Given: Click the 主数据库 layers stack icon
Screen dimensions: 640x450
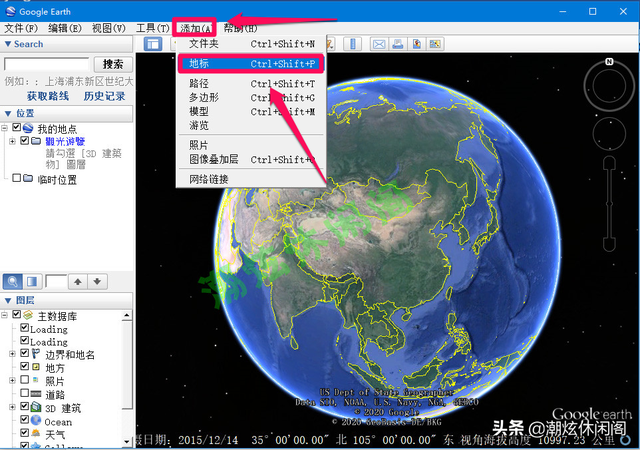Looking at the screenshot, I should (x=28, y=315).
